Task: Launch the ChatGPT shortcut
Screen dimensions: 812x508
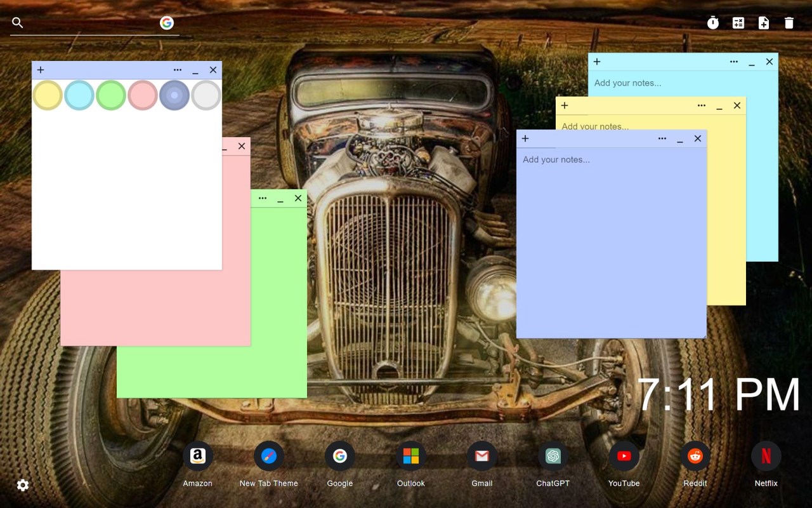Action: [553, 457]
